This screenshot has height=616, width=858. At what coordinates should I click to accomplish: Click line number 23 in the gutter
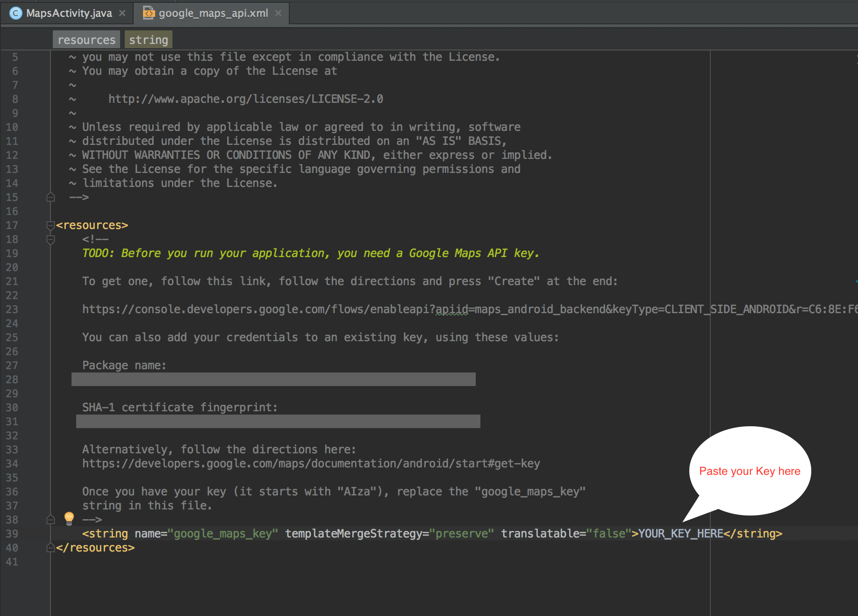(12, 309)
